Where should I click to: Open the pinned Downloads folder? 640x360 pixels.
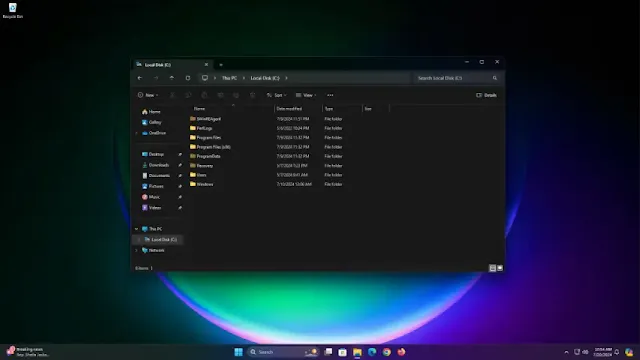coord(155,165)
